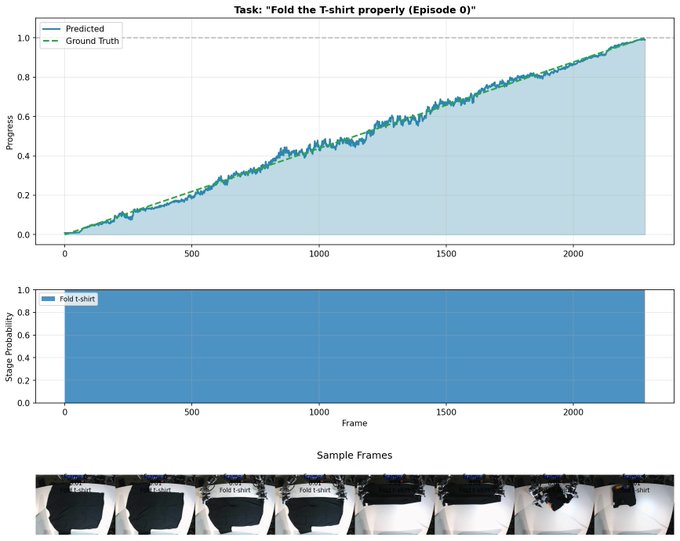
Task: Click the 500 tick on progress chart x-axis
Action: click(x=192, y=254)
